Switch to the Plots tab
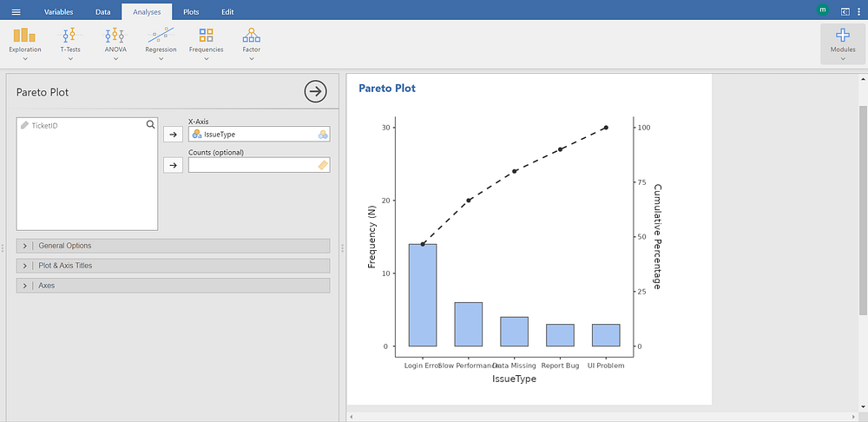 (x=192, y=11)
